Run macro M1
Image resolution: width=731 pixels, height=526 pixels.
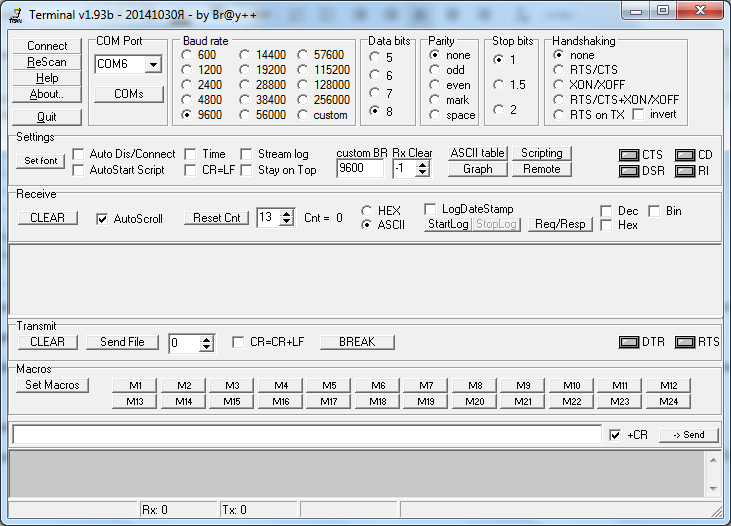[135, 386]
